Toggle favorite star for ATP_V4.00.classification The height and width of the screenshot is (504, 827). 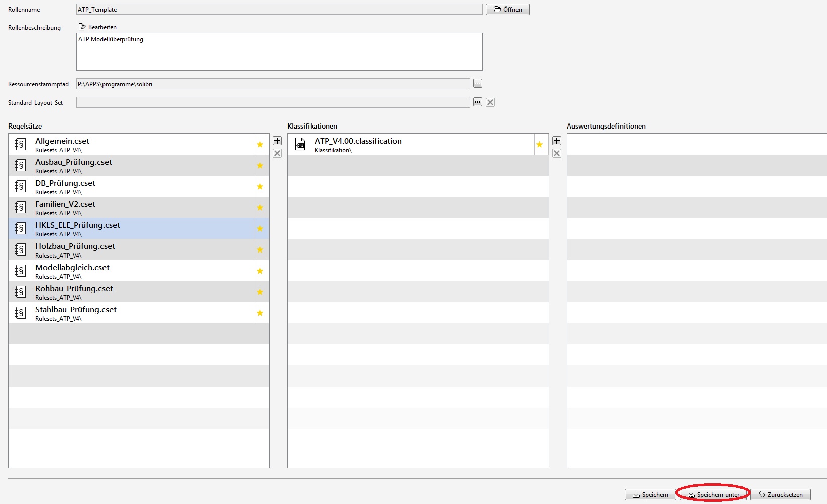pos(539,145)
